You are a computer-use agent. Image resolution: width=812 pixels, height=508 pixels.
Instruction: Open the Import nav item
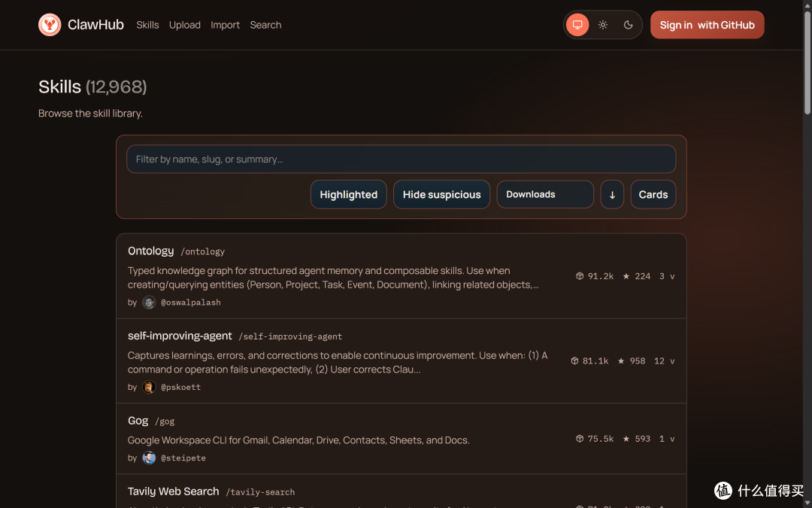(x=226, y=25)
